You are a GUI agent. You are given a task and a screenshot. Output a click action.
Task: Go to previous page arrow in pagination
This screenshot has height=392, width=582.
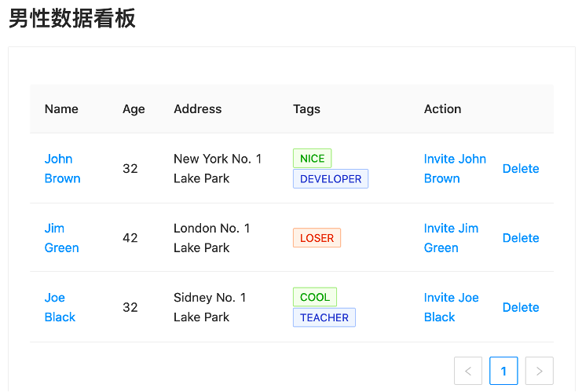pyautogui.click(x=468, y=371)
